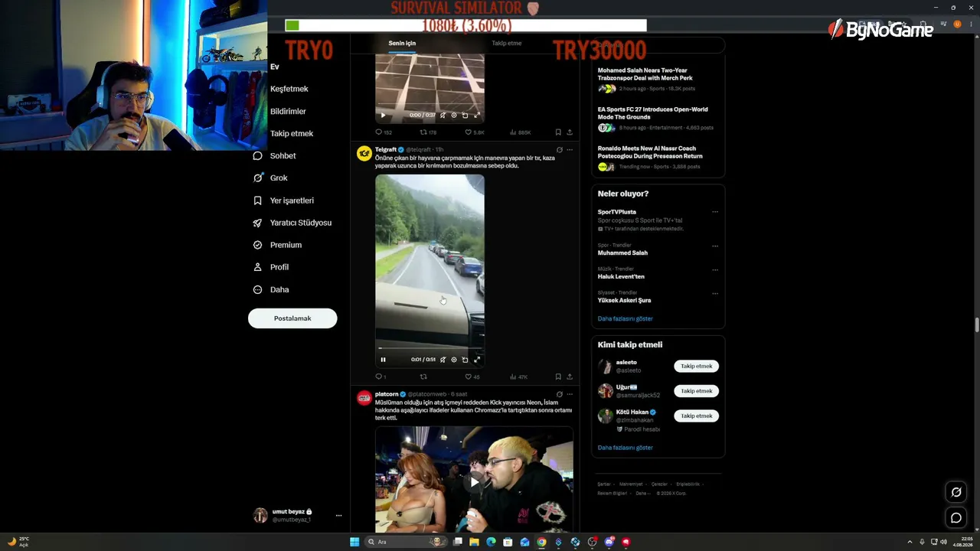Viewport: 980px width, 551px height.
Task: Seek on the Telgraft video progress bar
Action: [x=430, y=348]
